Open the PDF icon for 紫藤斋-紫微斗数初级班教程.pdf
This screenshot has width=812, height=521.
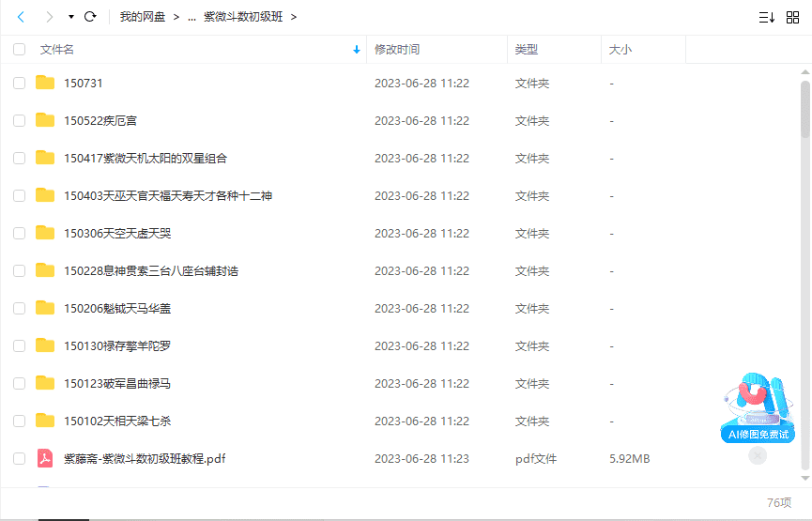coord(44,458)
